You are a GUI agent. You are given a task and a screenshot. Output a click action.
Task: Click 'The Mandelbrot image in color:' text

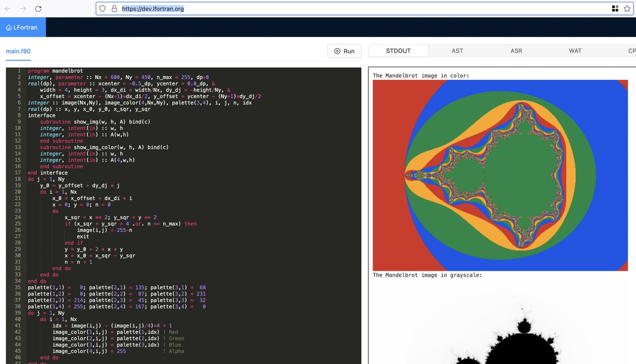[421, 75]
